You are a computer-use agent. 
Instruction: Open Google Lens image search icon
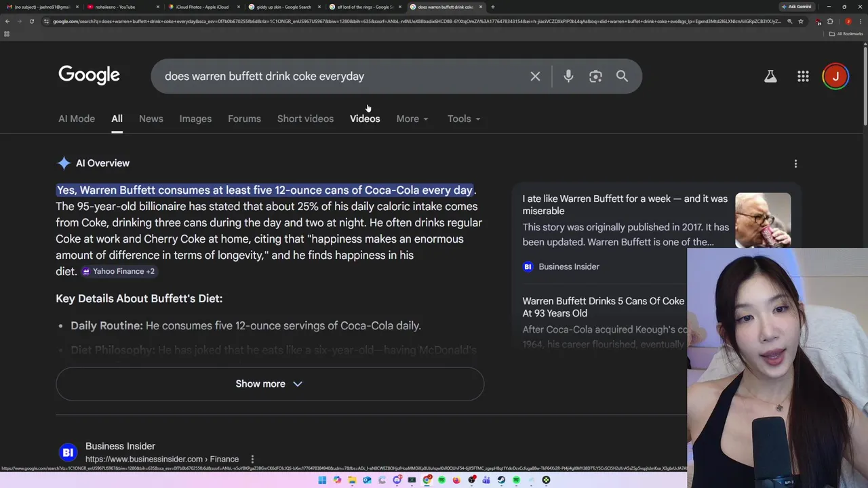point(595,77)
